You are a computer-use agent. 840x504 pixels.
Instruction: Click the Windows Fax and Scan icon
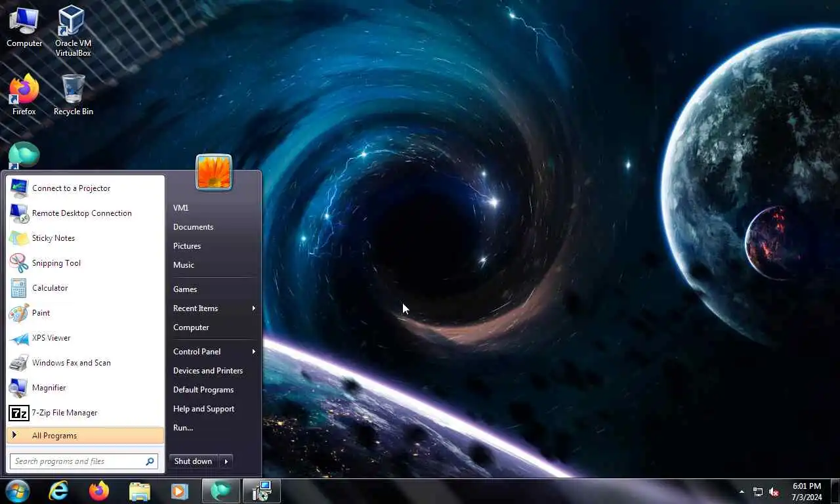point(18,363)
